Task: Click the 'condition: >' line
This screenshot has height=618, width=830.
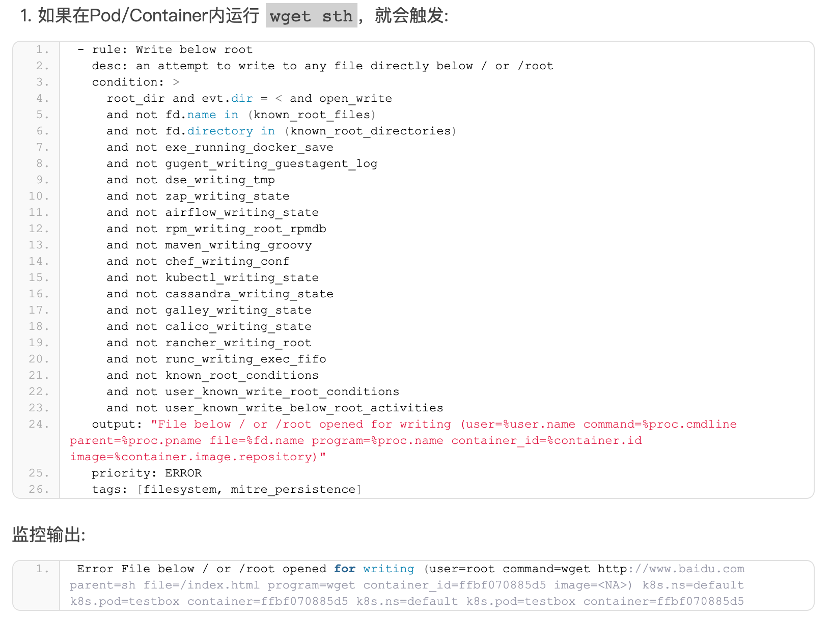Action: click(136, 82)
